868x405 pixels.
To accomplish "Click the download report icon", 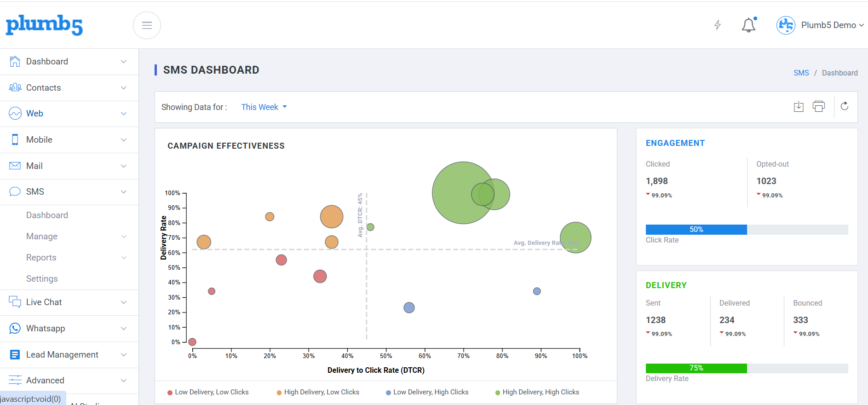I will (799, 107).
